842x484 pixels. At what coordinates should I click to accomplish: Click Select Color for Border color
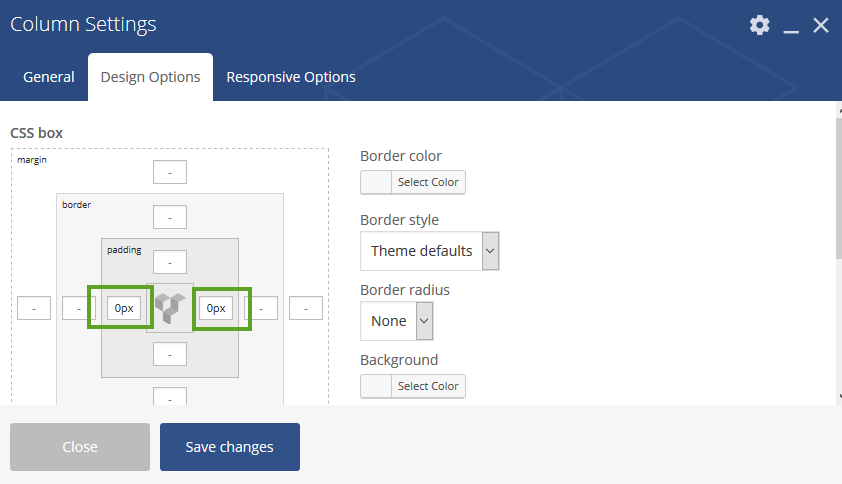428,182
